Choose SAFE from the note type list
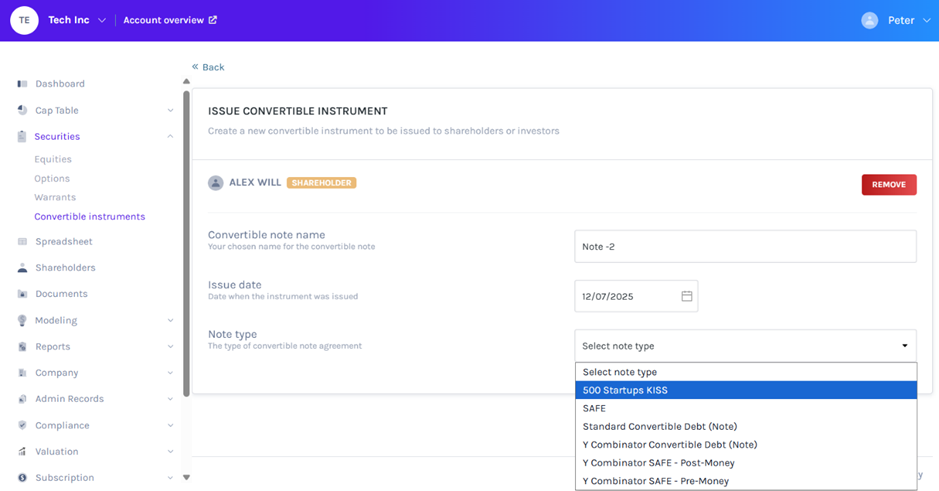This screenshot has width=939, height=491. [594, 408]
